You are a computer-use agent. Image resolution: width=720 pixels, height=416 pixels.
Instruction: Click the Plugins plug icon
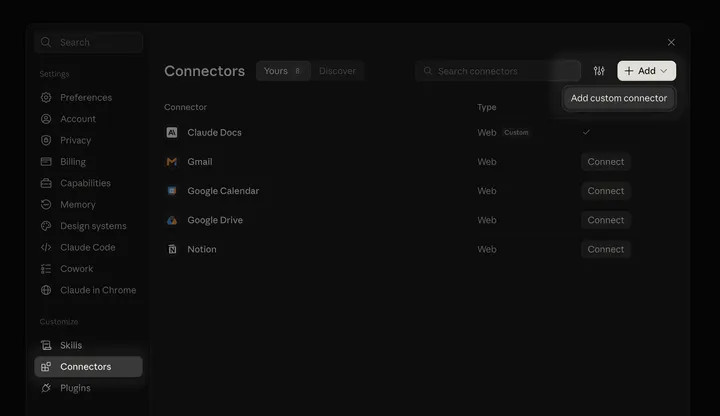46,388
